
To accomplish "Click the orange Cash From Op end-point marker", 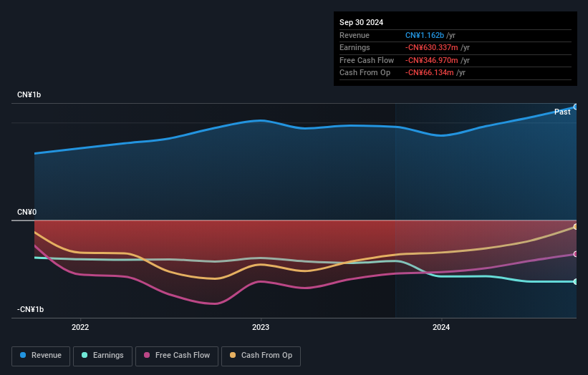I will 576,227.
